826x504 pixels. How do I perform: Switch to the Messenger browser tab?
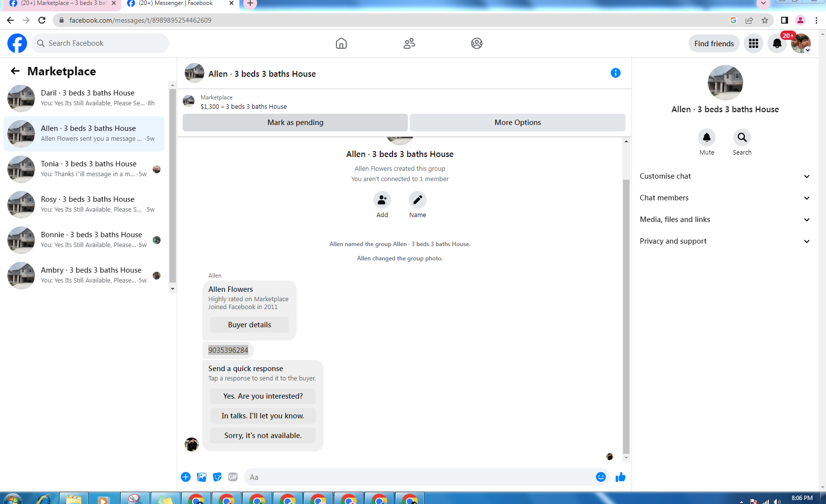click(175, 4)
